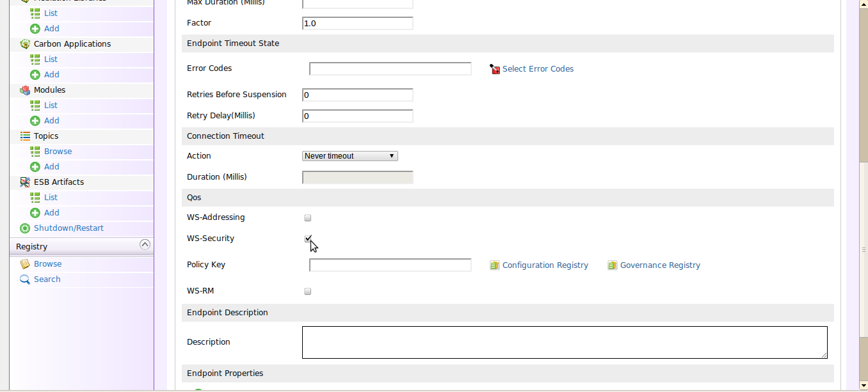Open the Shutdown/Restart gear icon
The width and height of the screenshot is (868, 392).
[24, 228]
